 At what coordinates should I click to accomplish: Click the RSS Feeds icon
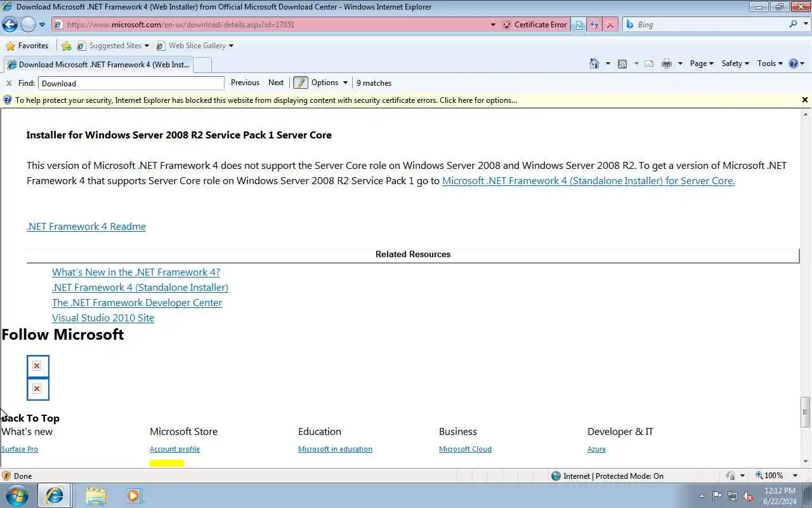click(622, 63)
